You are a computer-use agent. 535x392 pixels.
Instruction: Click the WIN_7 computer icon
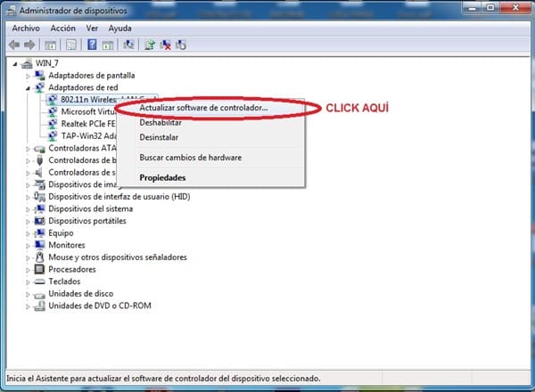[x=27, y=63]
